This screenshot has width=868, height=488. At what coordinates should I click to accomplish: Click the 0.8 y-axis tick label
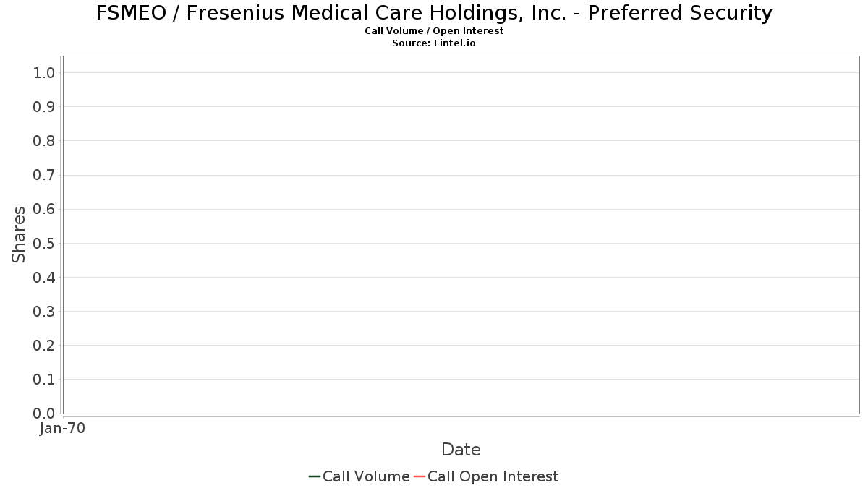(x=44, y=141)
